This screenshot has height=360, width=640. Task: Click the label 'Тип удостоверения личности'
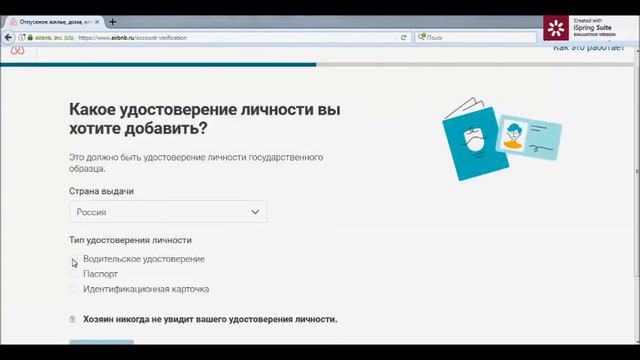point(130,240)
